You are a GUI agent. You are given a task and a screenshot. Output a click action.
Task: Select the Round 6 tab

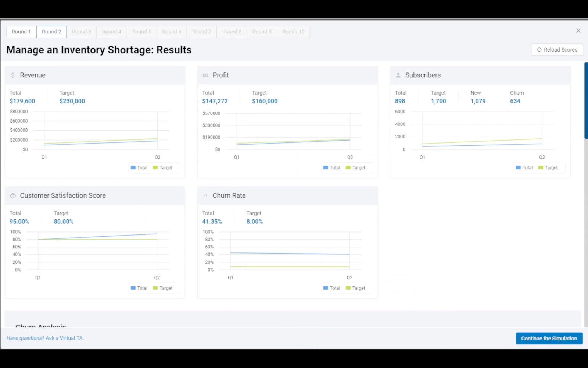[x=172, y=32]
